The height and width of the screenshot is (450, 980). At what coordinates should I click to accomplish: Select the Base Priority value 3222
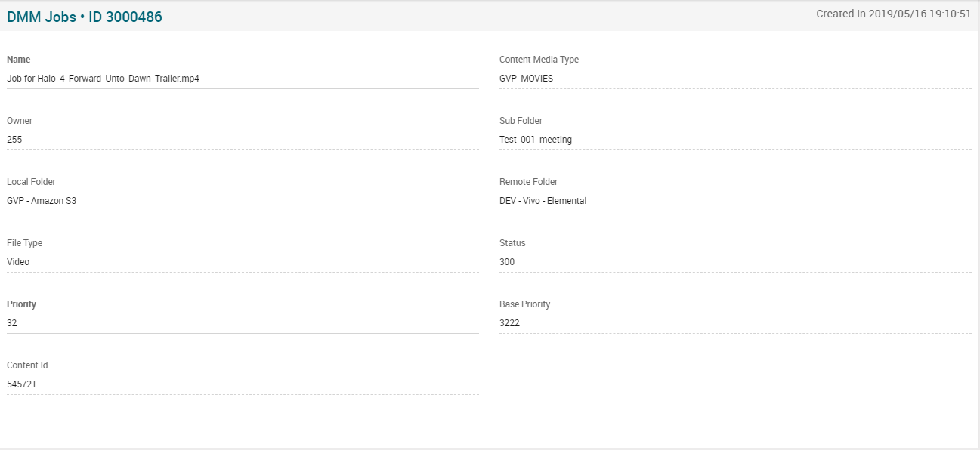click(509, 323)
